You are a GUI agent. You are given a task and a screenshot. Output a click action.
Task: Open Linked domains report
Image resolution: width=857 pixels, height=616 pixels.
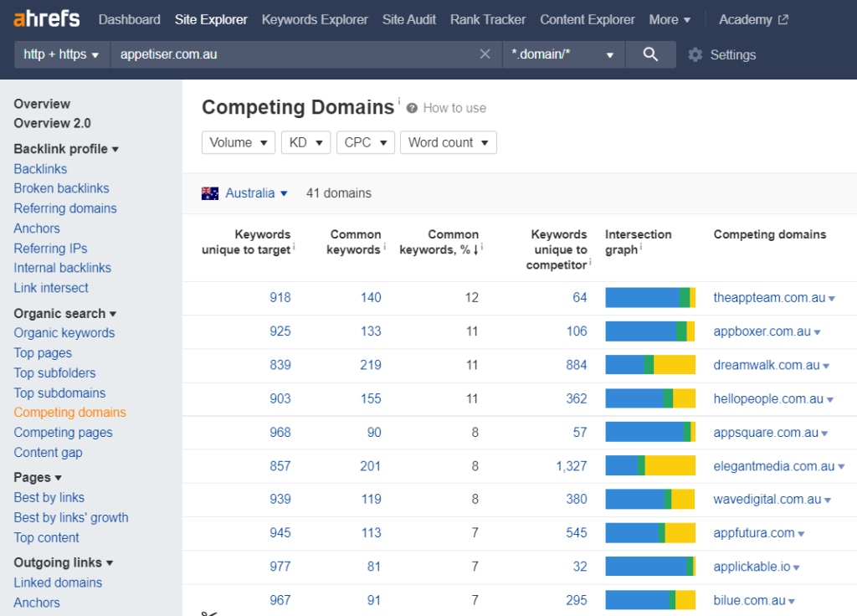[x=58, y=583]
